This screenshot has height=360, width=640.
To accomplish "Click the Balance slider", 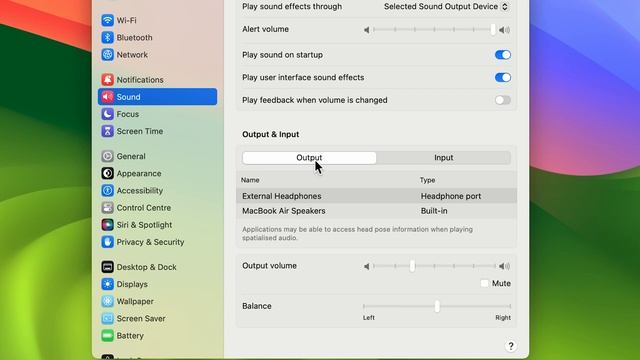I will pos(437,306).
